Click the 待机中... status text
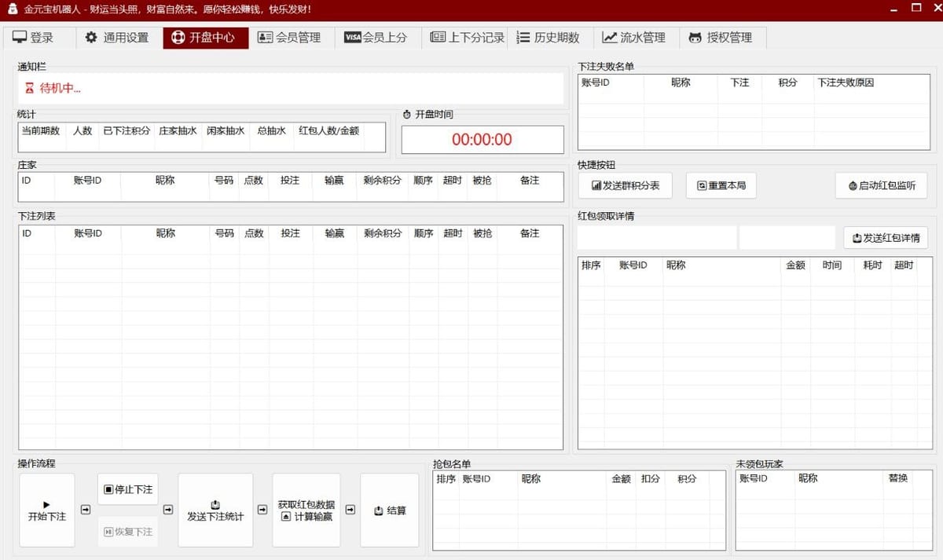943x560 pixels. coord(61,89)
